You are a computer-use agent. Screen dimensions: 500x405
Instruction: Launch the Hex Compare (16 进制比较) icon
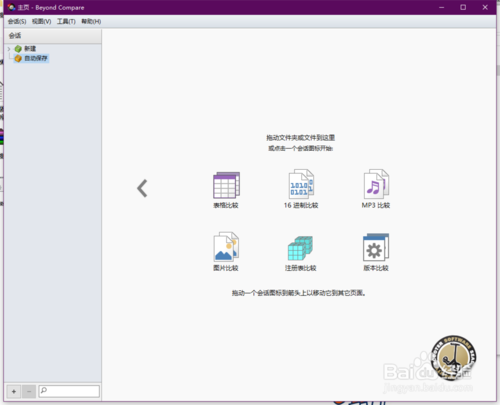point(301,184)
